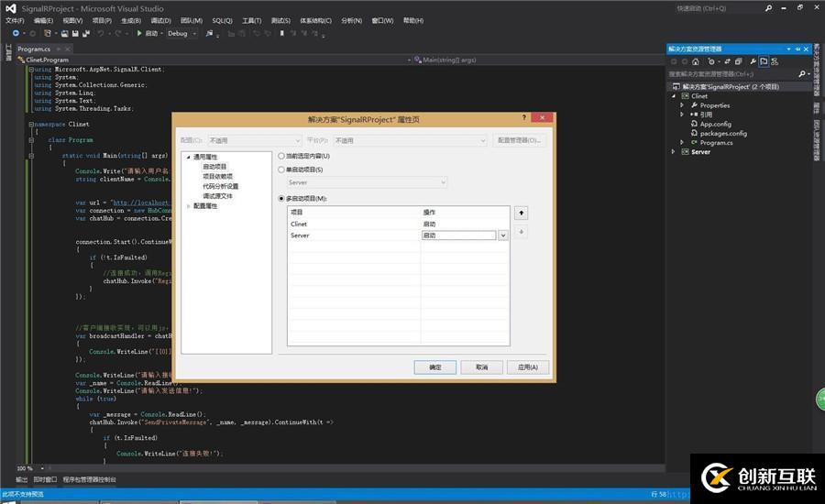Viewport: 825px width, 504px height.
Task: Click the quick launch search icon in title bar
Action: 769,8
